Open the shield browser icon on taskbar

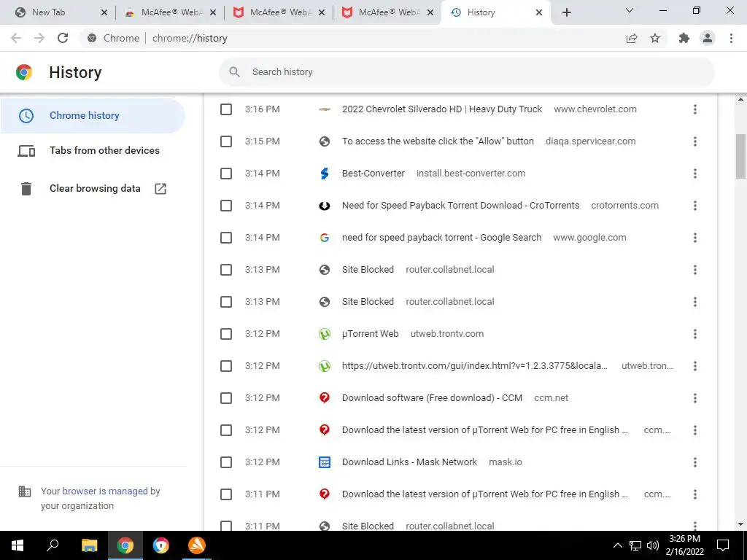click(x=161, y=545)
